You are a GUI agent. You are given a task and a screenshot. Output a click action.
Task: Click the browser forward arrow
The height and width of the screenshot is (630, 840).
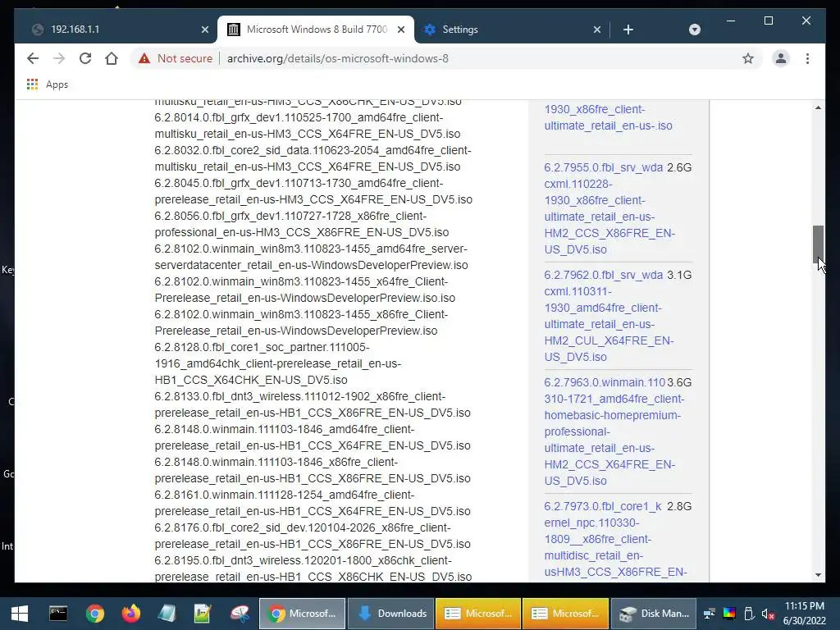[59, 58]
